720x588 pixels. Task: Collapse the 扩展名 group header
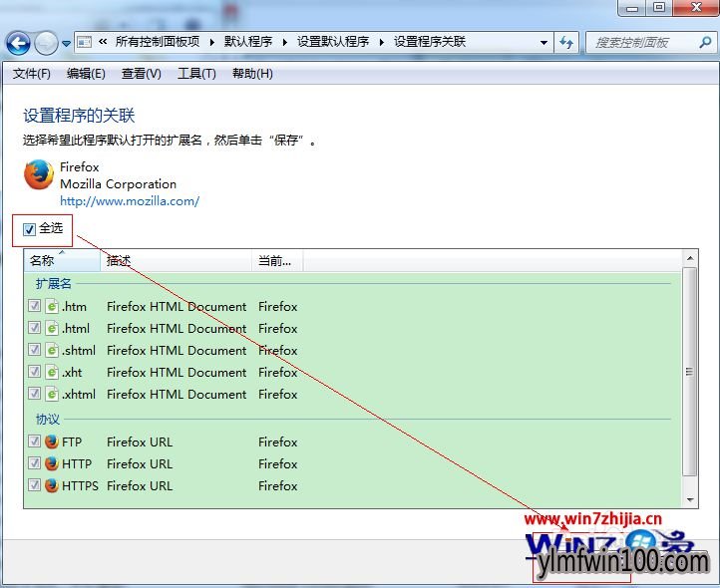pos(54,283)
